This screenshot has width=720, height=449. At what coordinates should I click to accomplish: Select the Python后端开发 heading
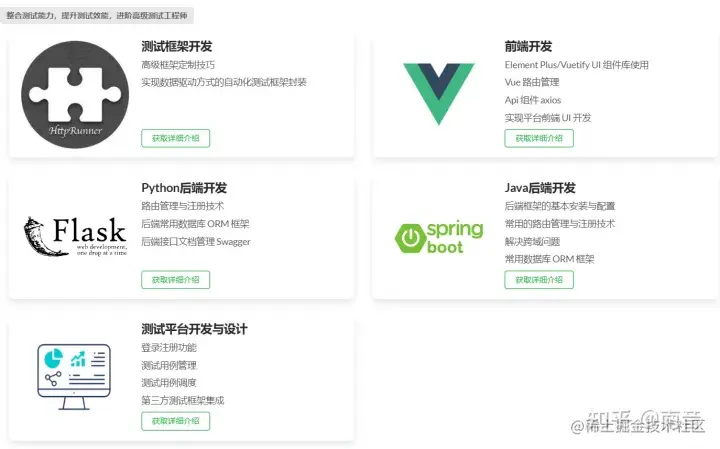pyautogui.click(x=184, y=188)
